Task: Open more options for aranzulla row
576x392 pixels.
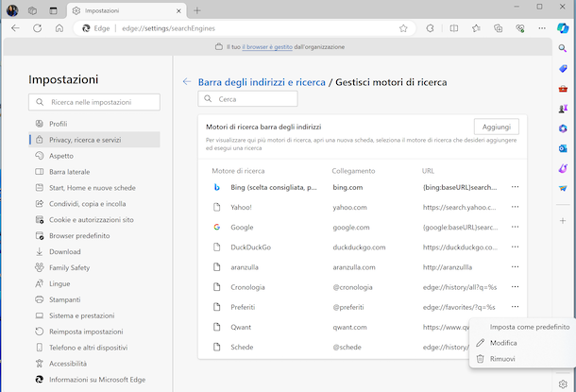Action: pos(515,266)
